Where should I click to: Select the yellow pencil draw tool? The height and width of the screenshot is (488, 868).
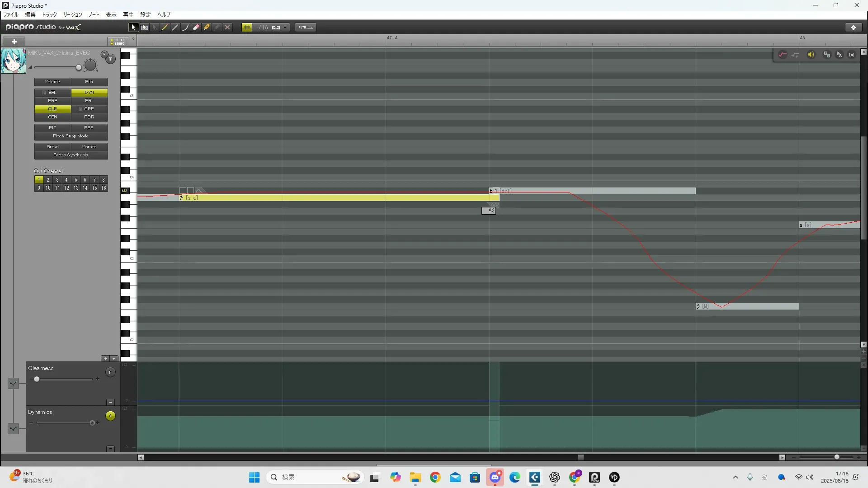point(165,28)
